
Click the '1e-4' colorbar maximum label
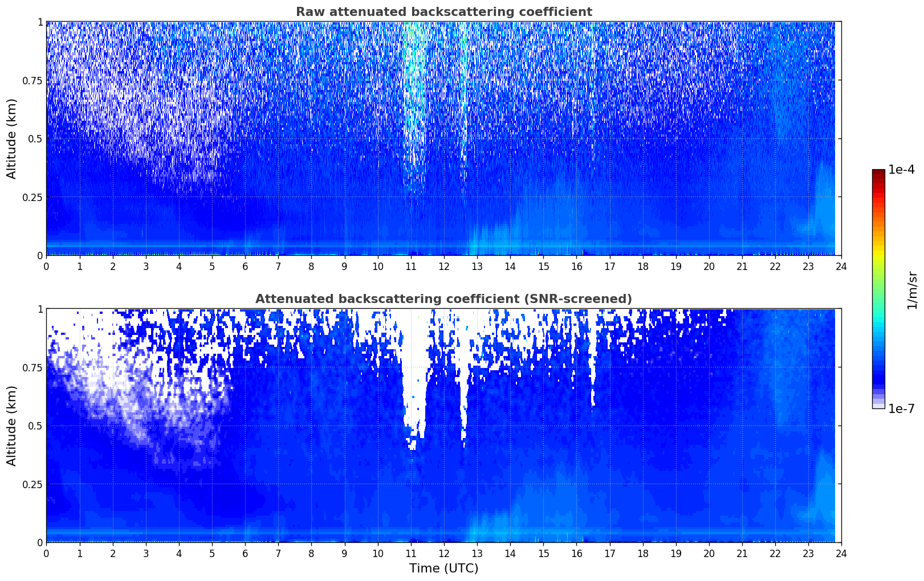(901, 170)
